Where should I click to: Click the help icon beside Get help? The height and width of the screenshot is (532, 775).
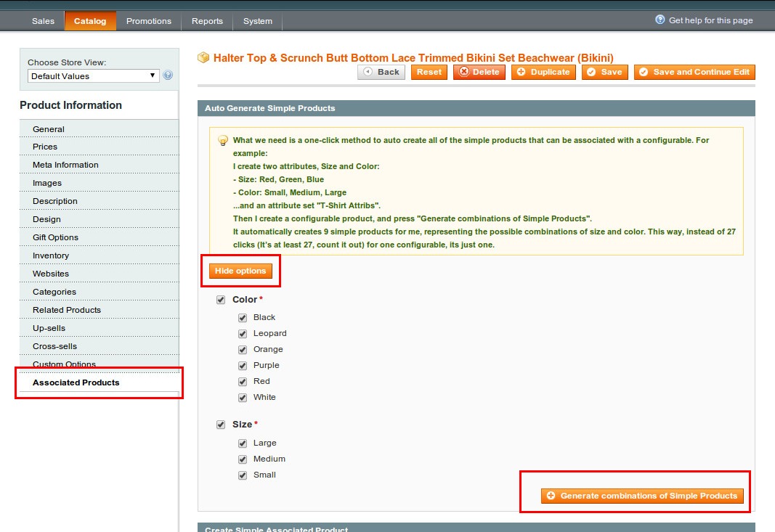point(660,20)
